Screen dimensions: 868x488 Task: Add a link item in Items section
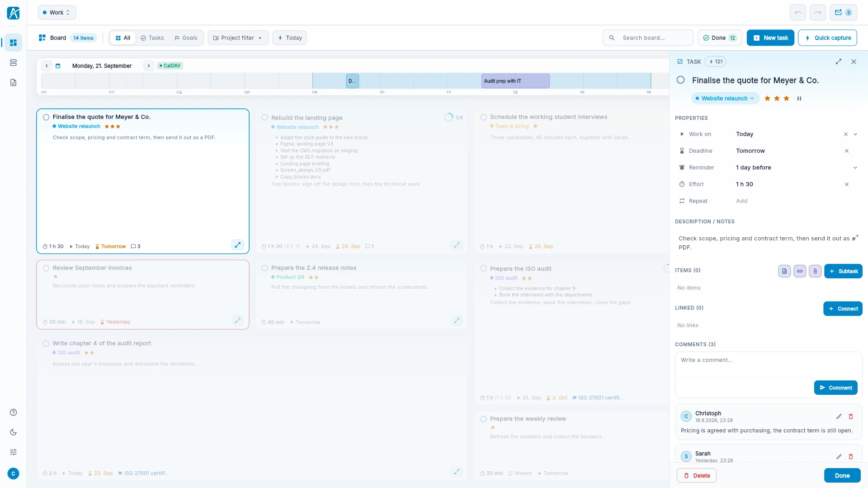(x=800, y=271)
